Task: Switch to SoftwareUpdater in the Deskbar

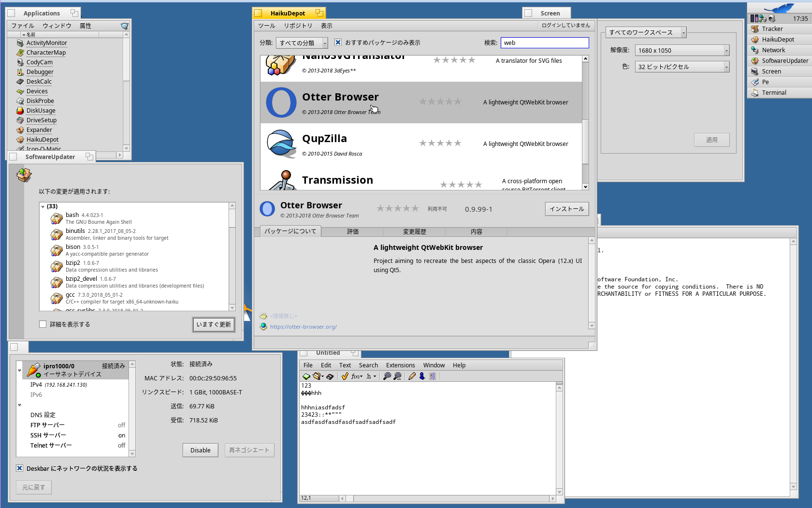Action: coord(780,61)
